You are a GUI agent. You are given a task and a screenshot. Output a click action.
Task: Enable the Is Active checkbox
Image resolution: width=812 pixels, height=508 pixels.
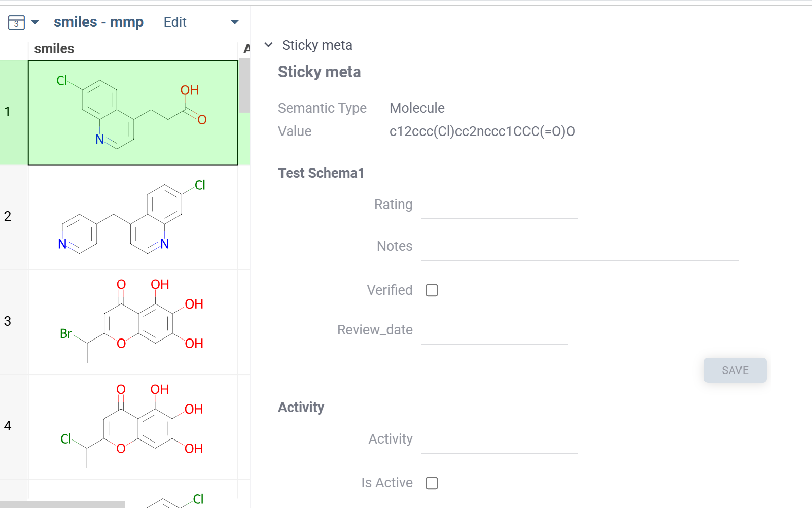point(432,483)
